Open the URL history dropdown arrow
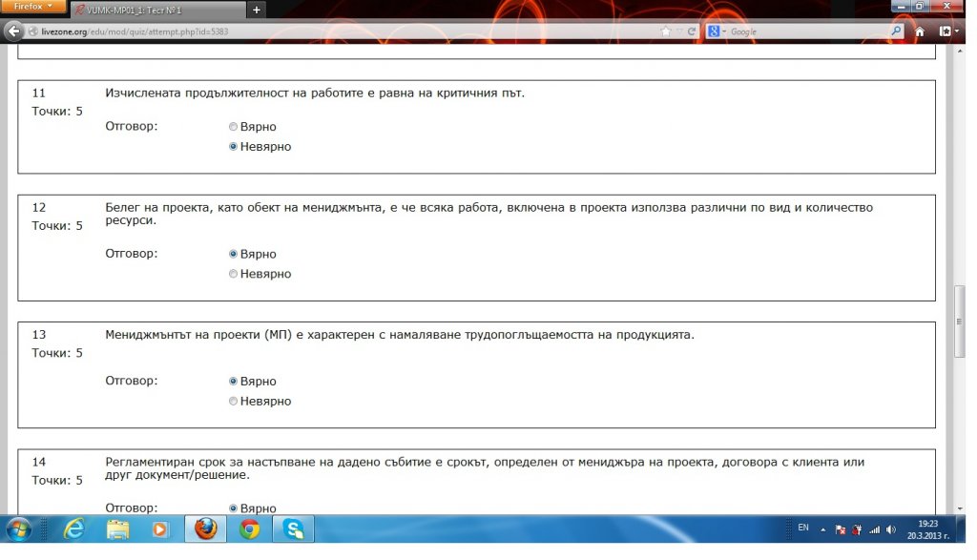Screen dimensions: 977x560 click(679, 31)
